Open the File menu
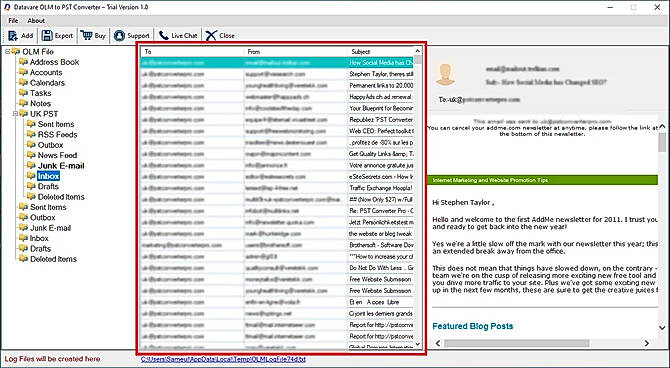Viewport: 670px width, 368px height. click(13, 21)
